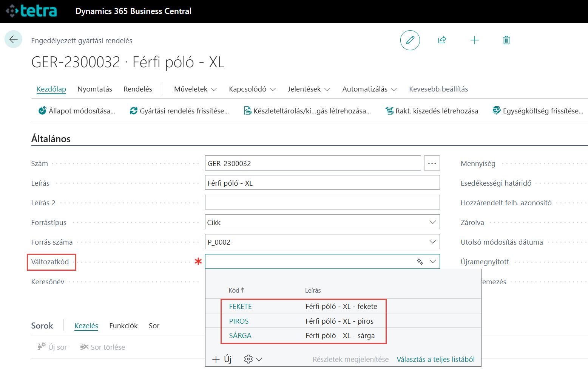This screenshot has height=369, width=588.
Task: Switch to the Nyomtatás tab
Action: pyautogui.click(x=95, y=89)
